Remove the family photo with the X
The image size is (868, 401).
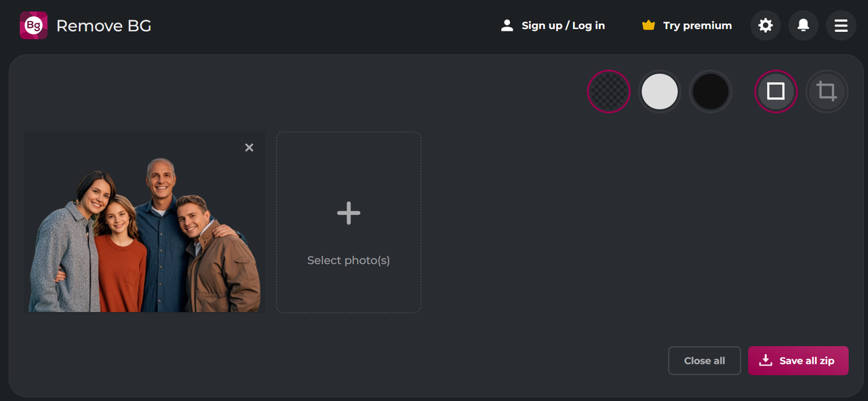coord(249,147)
